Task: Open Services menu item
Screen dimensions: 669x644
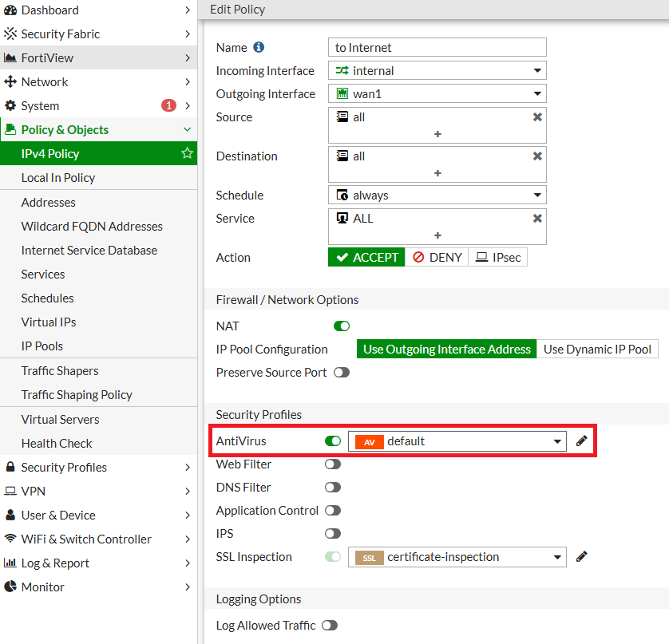Action: click(98, 275)
